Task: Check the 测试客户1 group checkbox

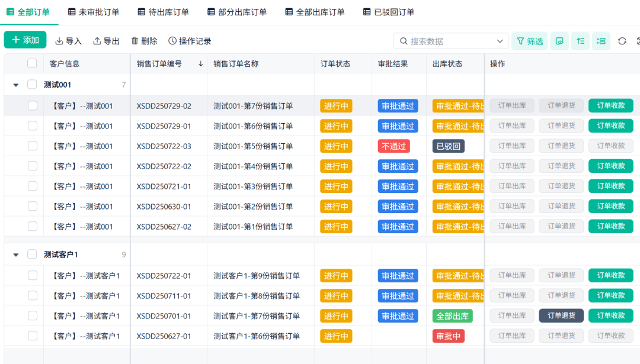Action: pyautogui.click(x=32, y=255)
